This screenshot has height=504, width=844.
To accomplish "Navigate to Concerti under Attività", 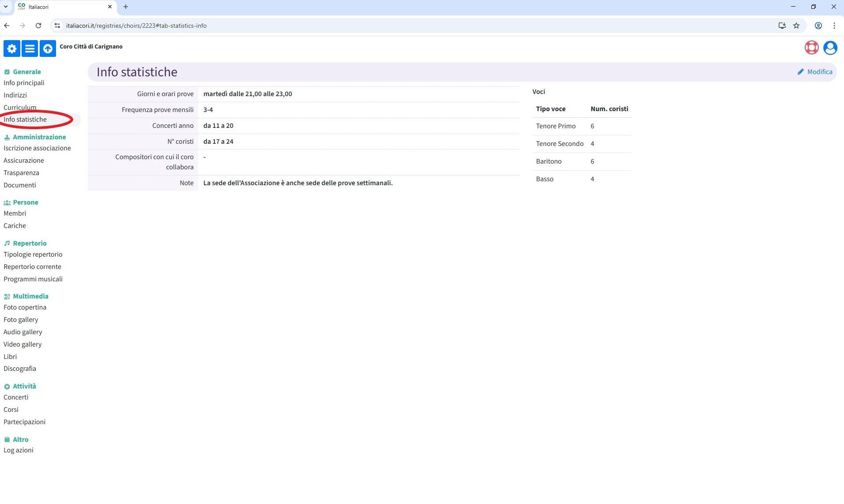I will (16, 397).
